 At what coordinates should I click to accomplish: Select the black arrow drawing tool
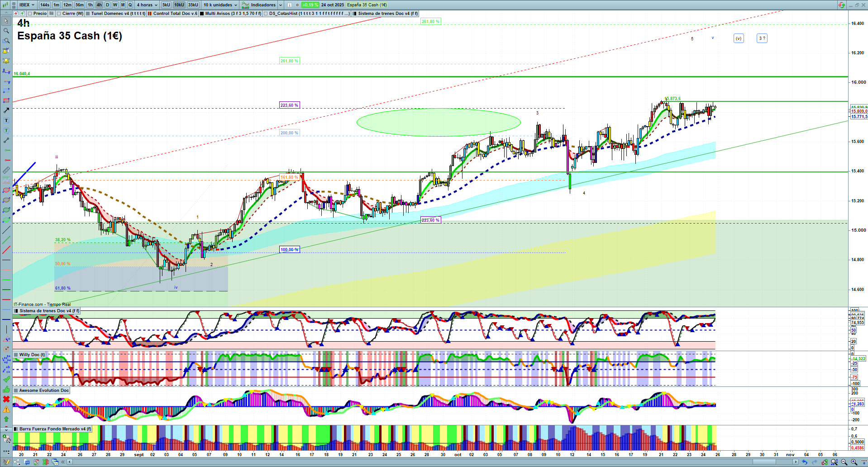[x=6, y=110]
